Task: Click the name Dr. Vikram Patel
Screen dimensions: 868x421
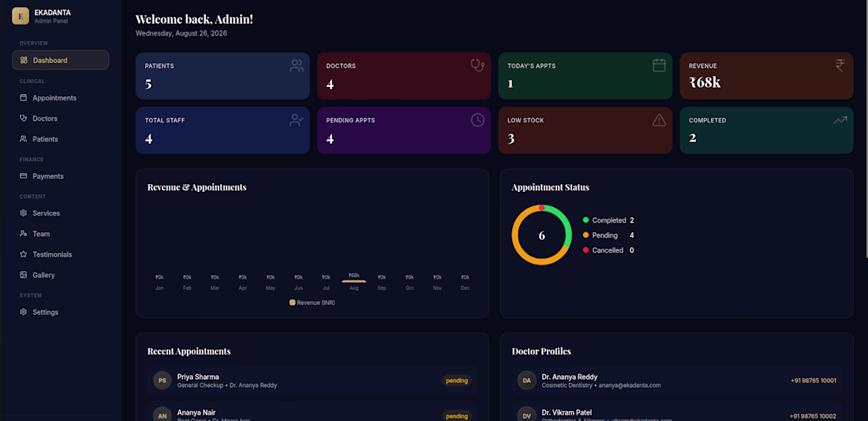Action: [567, 412]
